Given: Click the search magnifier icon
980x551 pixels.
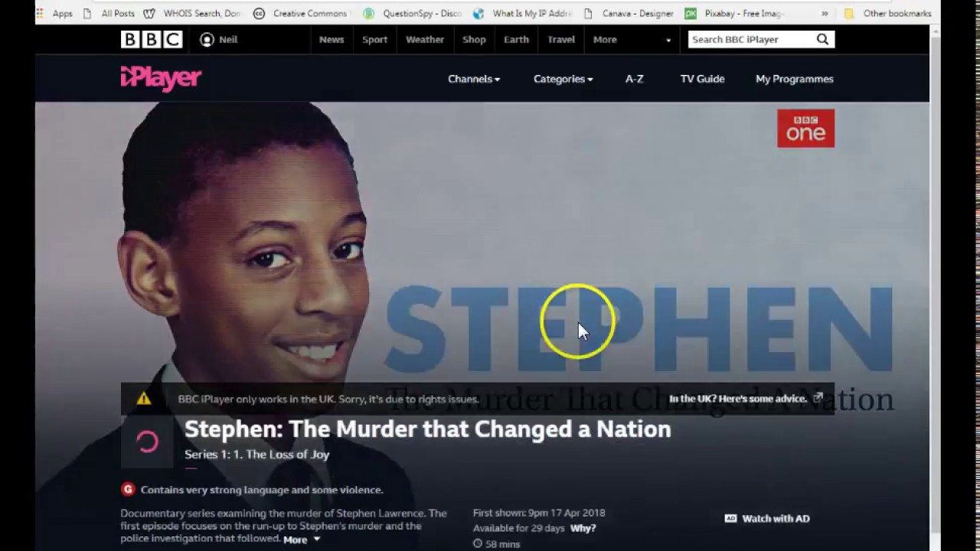Looking at the screenshot, I should 822,39.
